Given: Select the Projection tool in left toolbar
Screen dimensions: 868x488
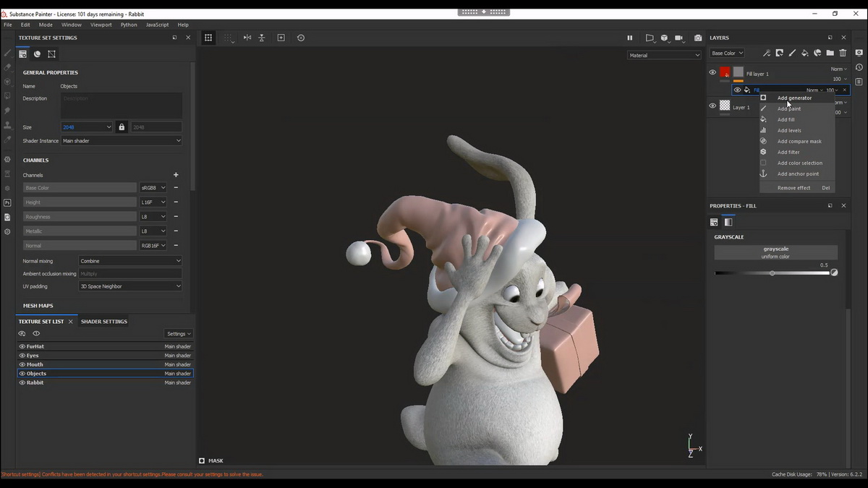Looking at the screenshot, I should (7, 82).
